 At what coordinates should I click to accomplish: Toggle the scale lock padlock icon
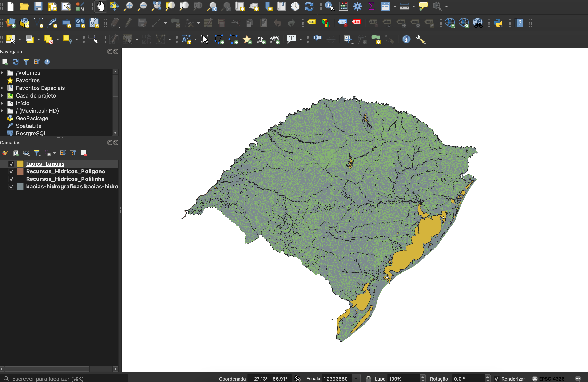tap(368, 379)
